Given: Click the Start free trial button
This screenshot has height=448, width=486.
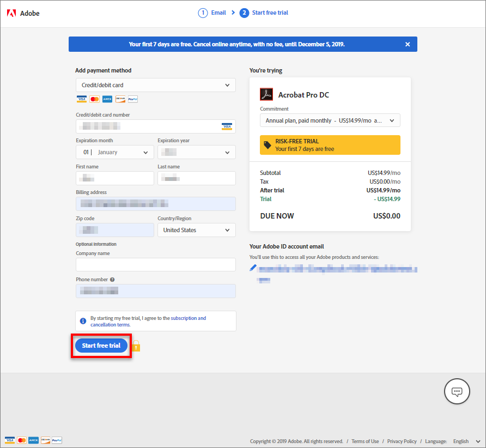Looking at the screenshot, I should click(x=101, y=346).
